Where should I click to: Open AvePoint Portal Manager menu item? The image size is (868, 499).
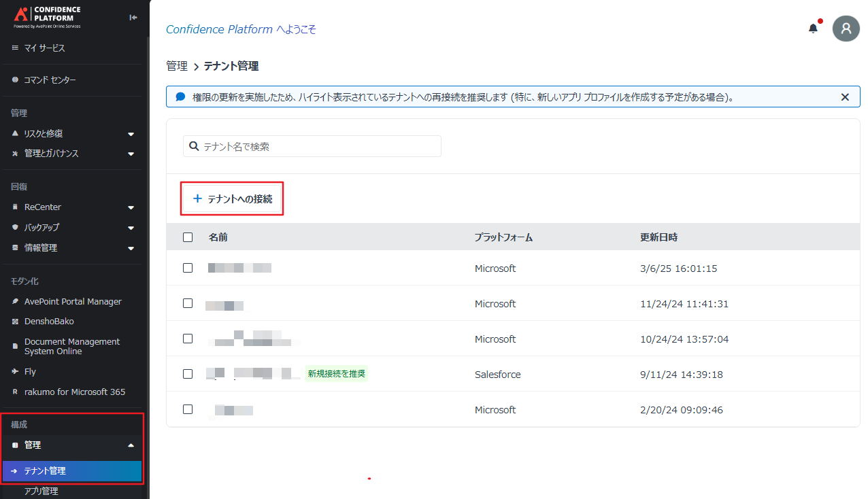point(73,301)
